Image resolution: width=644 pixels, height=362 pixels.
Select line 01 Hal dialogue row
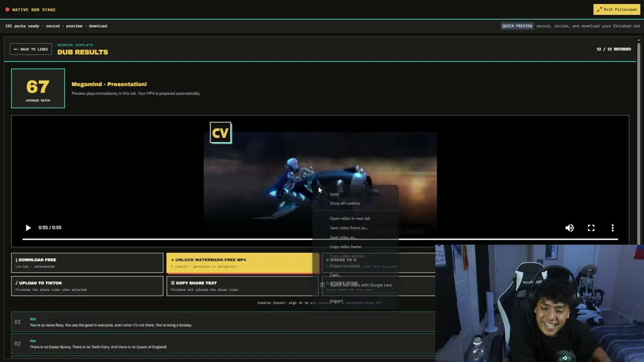(x=223, y=322)
